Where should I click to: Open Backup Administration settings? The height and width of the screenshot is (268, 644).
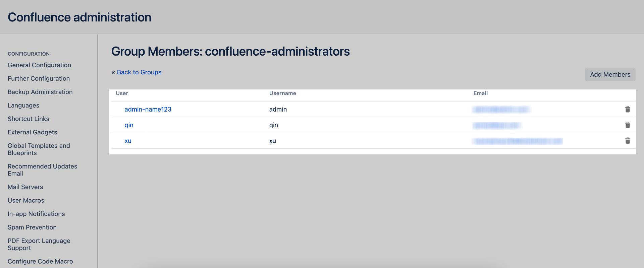click(40, 92)
